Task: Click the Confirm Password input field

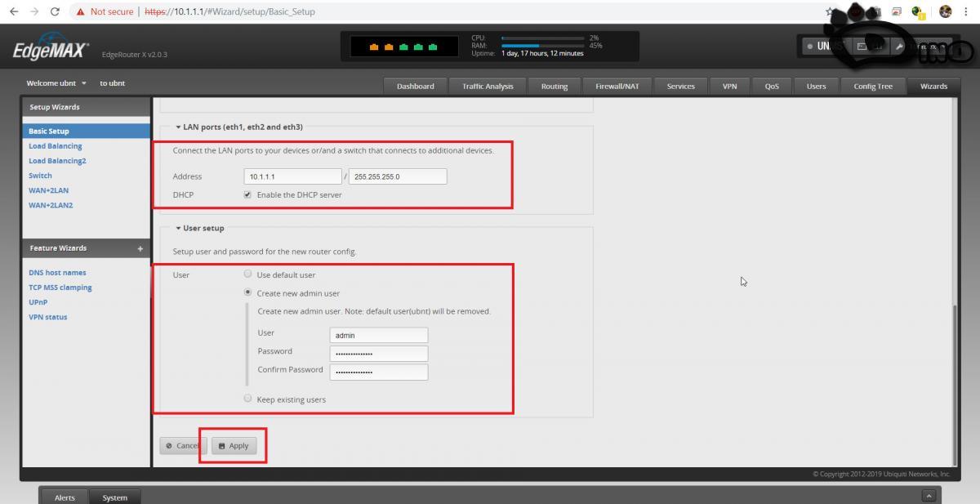Action: pyautogui.click(x=378, y=372)
